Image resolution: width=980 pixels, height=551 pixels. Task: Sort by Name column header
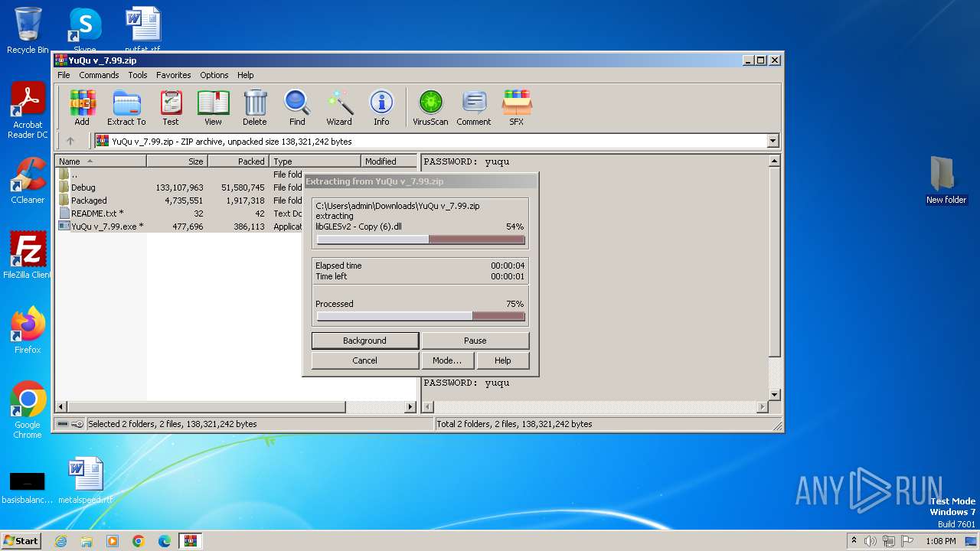[x=100, y=161]
